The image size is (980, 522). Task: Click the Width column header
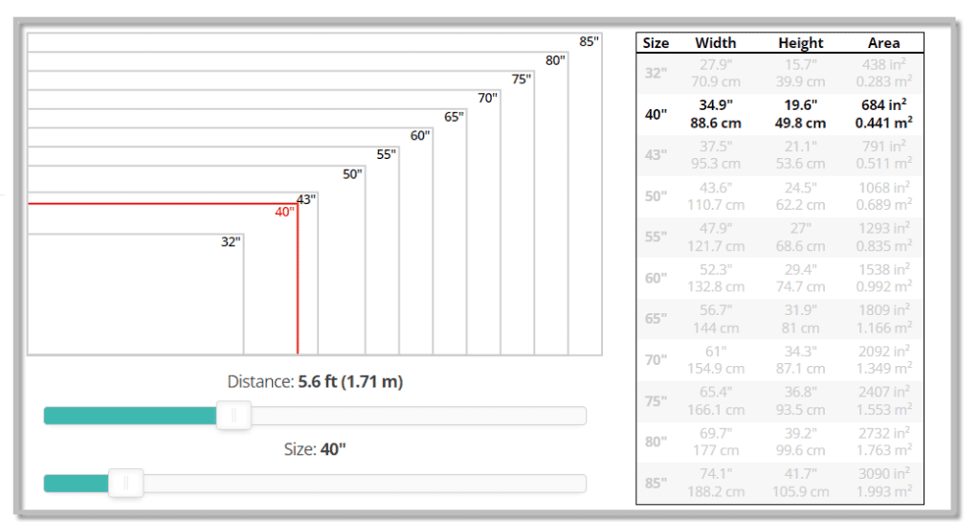click(x=715, y=43)
